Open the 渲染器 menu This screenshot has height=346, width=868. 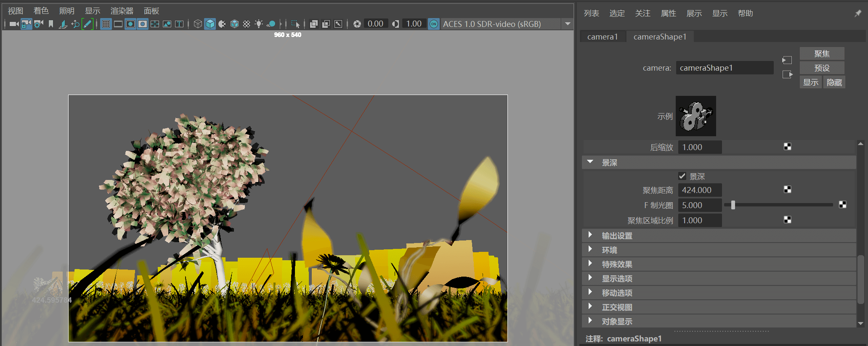coord(122,11)
